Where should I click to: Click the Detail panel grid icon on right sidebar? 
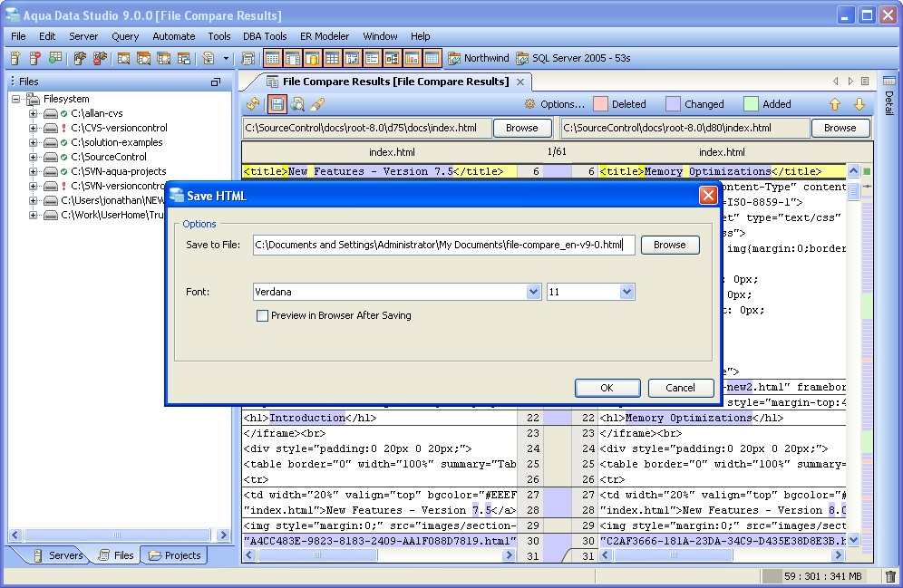pyautogui.click(x=889, y=81)
